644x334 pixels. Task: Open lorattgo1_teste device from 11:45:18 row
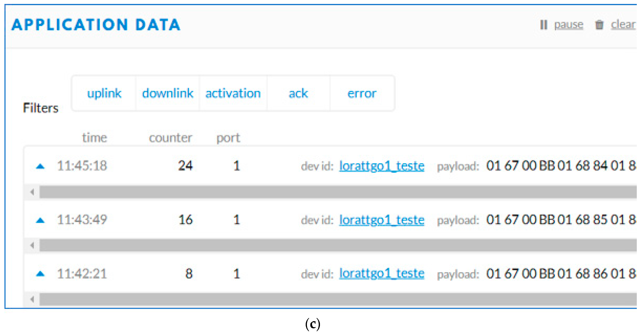[382, 166]
